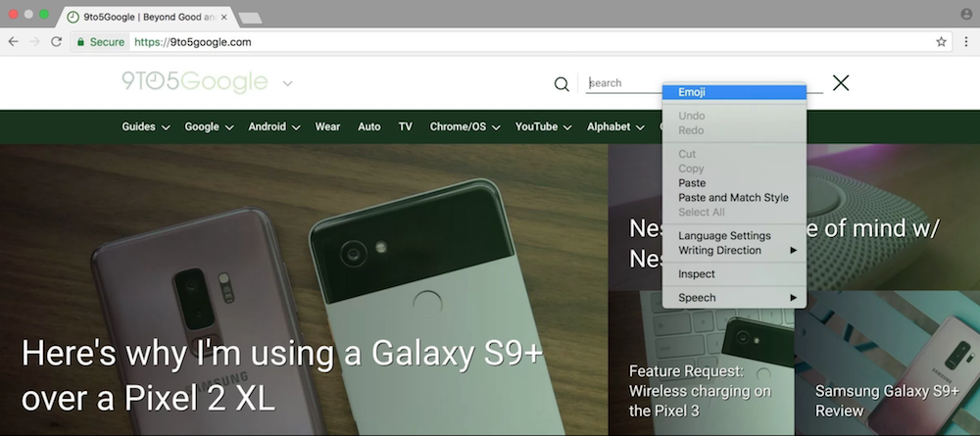This screenshot has width=980, height=436.
Task: Expand the Writing Direction submenu
Action: pos(734,250)
